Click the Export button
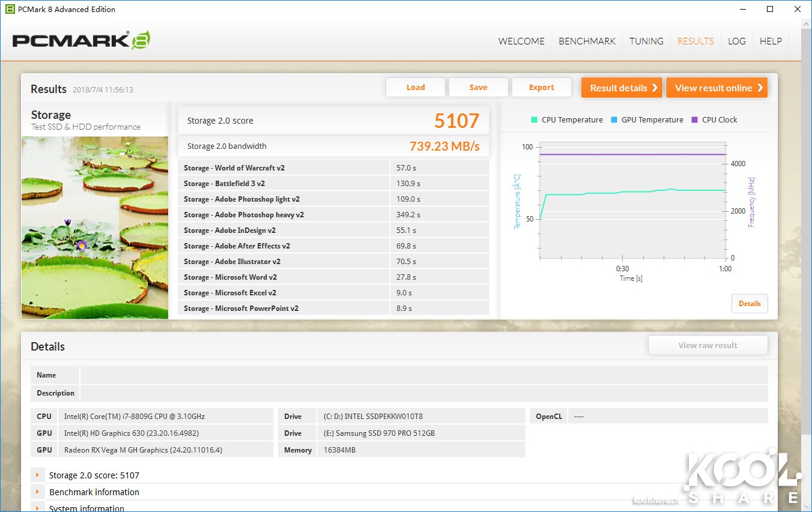The height and width of the screenshot is (512, 812). [541, 88]
